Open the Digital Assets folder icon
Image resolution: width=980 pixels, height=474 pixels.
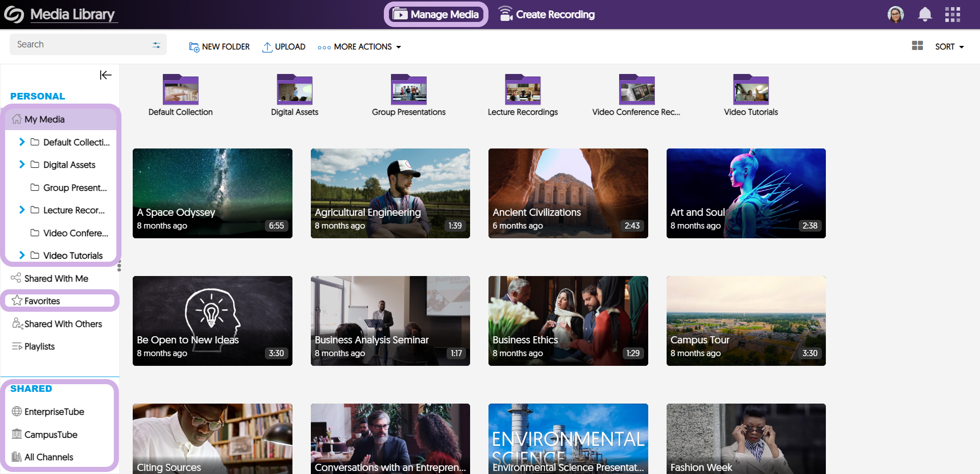295,90
